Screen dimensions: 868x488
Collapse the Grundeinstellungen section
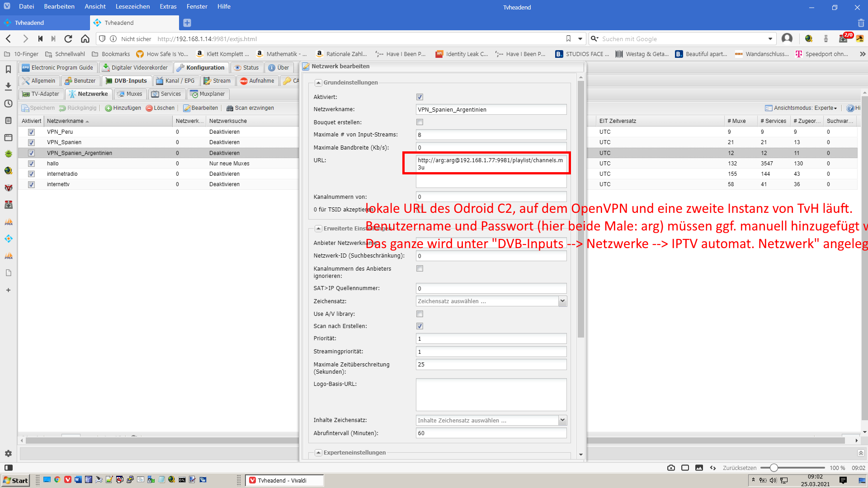[318, 83]
